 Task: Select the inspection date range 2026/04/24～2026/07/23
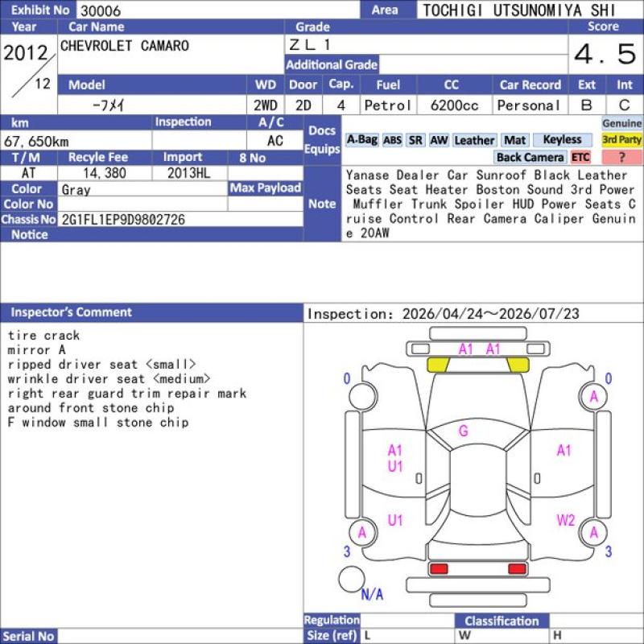click(491, 314)
